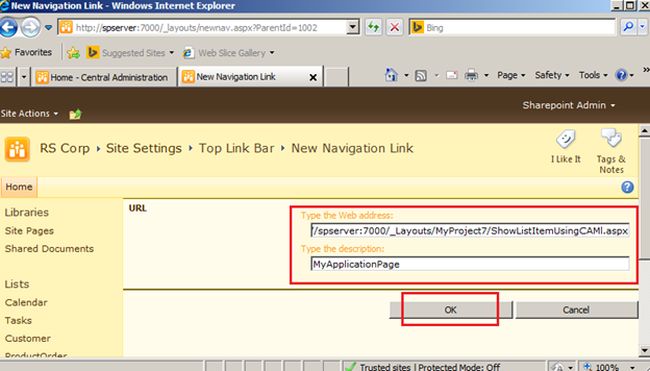This screenshot has width=650, height=371.
Task: Open the Site Settings breadcrumb link
Action: (x=144, y=148)
